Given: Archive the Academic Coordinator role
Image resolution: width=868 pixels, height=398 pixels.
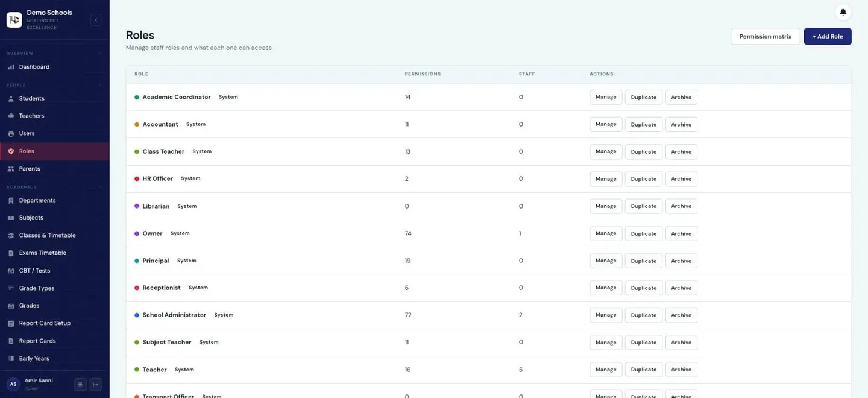Looking at the screenshot, I should pos(681,97).
